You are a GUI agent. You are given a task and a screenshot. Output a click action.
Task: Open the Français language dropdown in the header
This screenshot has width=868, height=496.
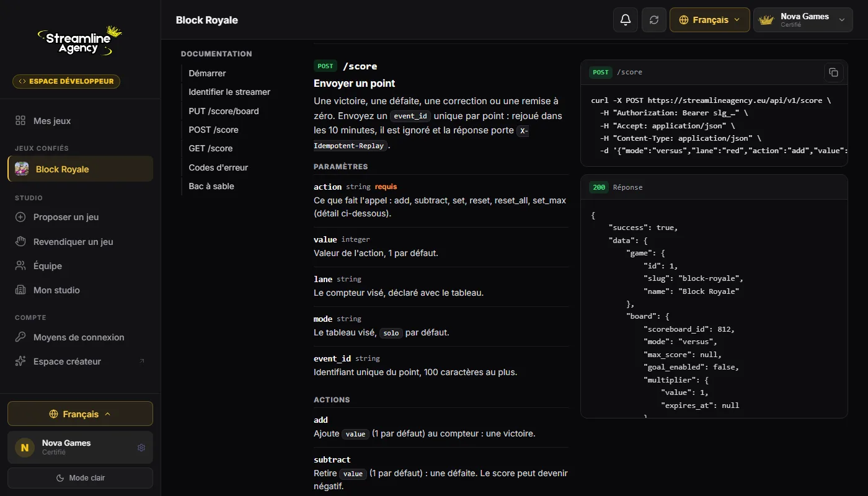710,20
